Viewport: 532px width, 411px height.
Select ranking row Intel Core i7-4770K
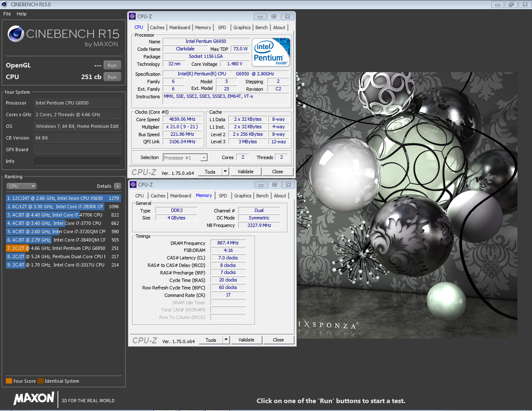pyautogui.click(x=63, y=215)
